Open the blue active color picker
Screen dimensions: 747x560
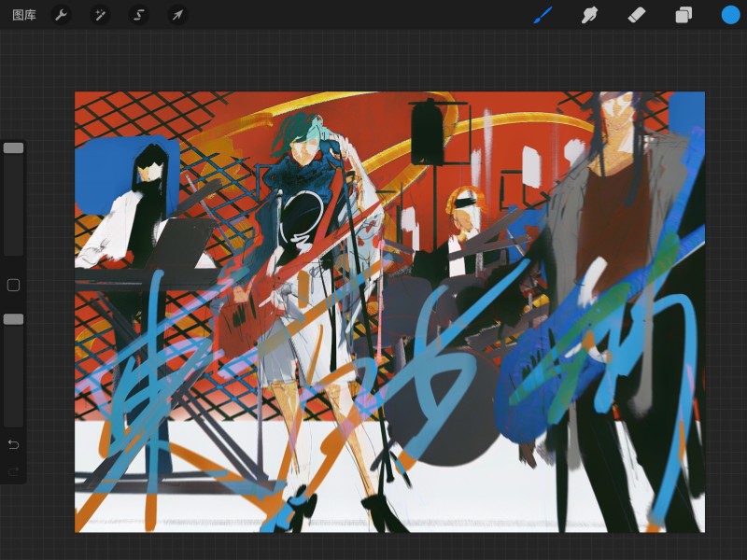tap(730, 15)
